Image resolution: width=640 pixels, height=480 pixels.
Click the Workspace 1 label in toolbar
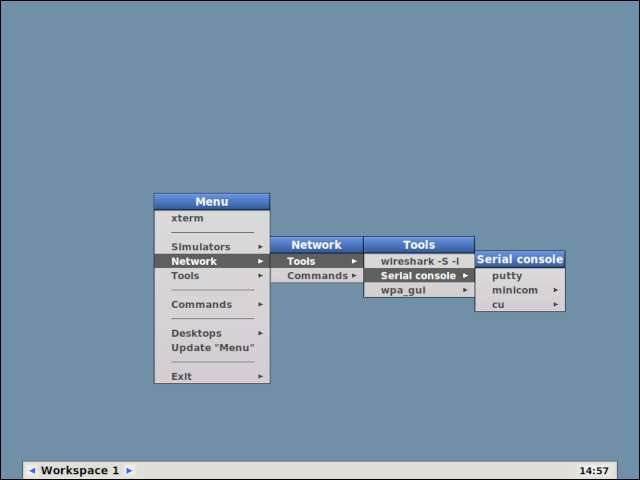80,471
